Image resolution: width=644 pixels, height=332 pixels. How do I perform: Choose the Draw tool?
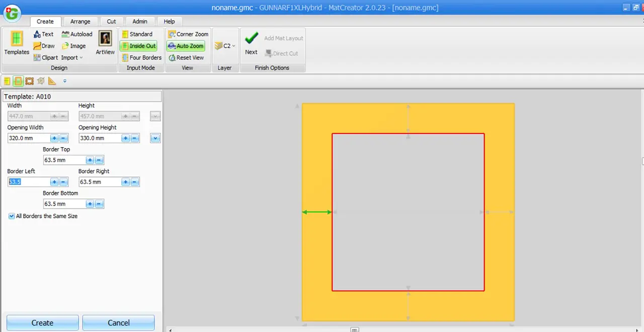click(x=44, y=46)
